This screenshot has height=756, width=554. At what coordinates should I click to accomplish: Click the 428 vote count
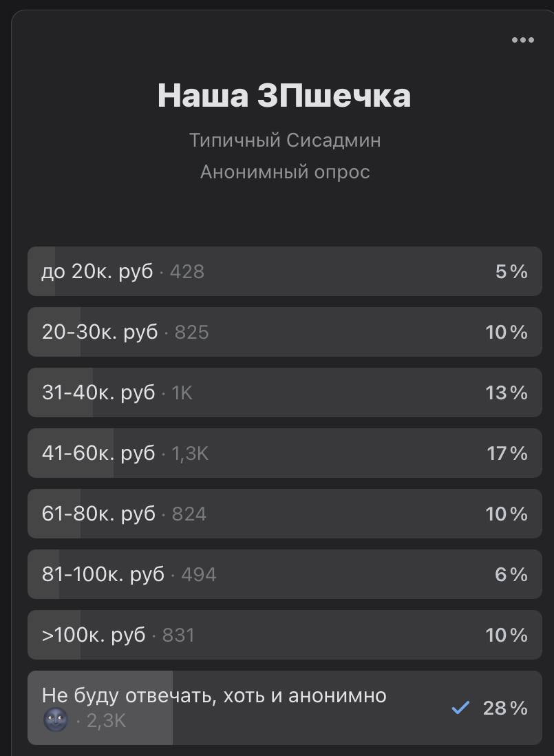tap(187, 272)
